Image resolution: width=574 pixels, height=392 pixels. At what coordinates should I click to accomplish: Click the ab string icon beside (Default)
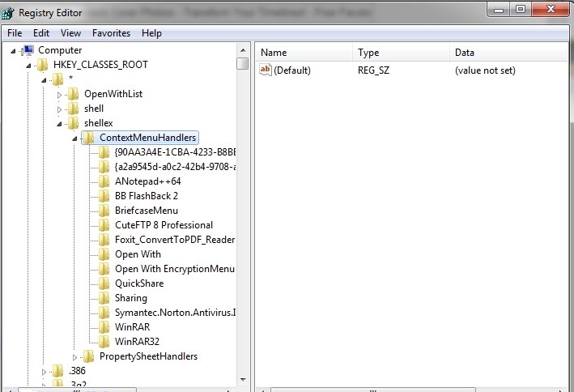click(x=266, y=70)
